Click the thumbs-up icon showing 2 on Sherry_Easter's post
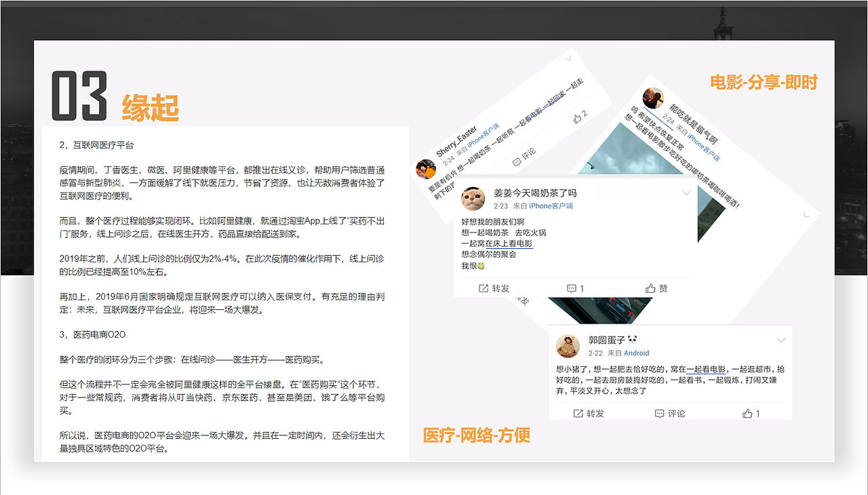This screenshot has height=495, width=868. (578, 117)
